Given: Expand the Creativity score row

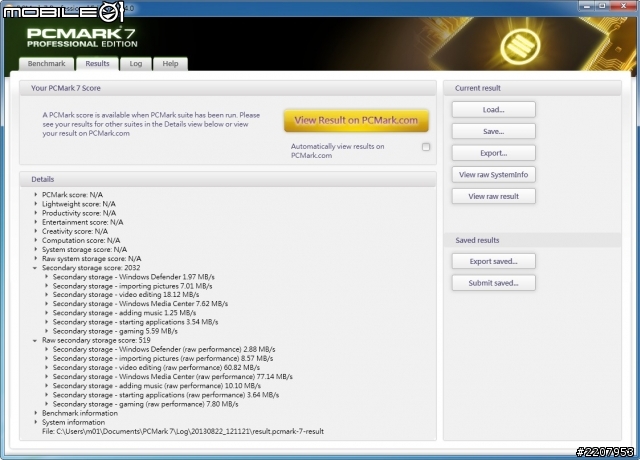Looking at the screenshot, I should (36, 231).
